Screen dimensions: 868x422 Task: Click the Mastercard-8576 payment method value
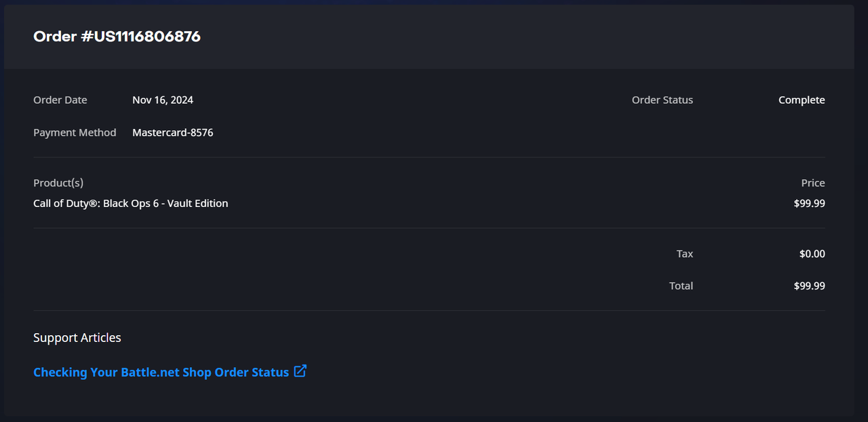tap(173, 132)
